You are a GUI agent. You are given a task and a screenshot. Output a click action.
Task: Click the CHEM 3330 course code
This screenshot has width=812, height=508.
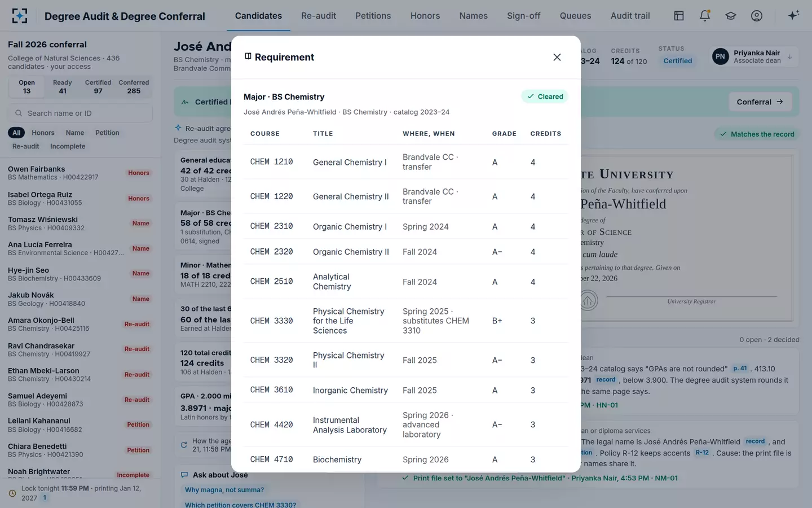click(x=271, y=321)
